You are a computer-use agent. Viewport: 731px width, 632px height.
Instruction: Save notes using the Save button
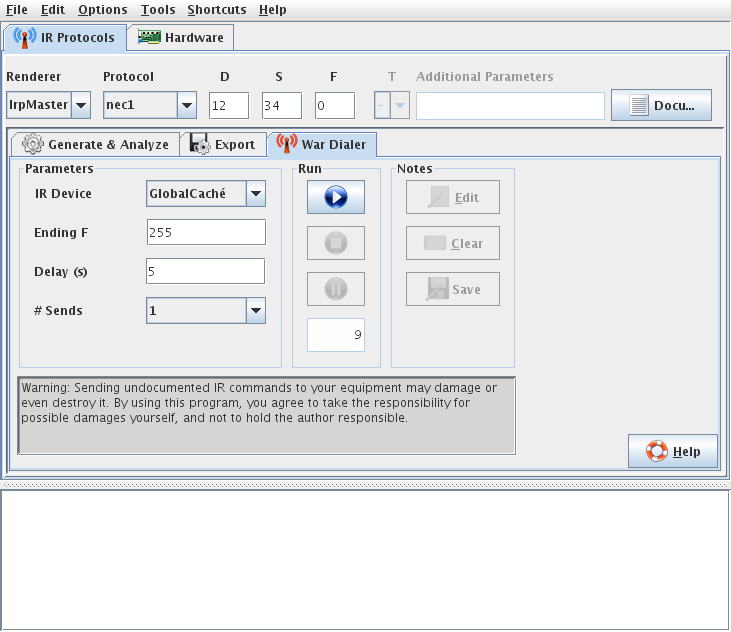pos(452,289)
